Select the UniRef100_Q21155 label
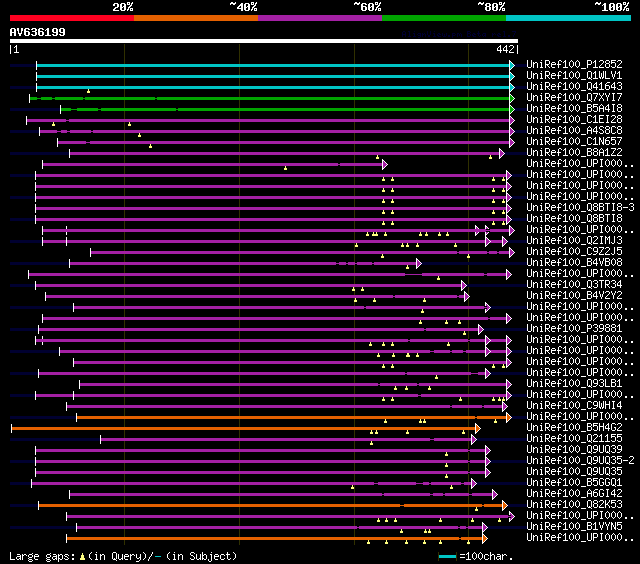 574,439
